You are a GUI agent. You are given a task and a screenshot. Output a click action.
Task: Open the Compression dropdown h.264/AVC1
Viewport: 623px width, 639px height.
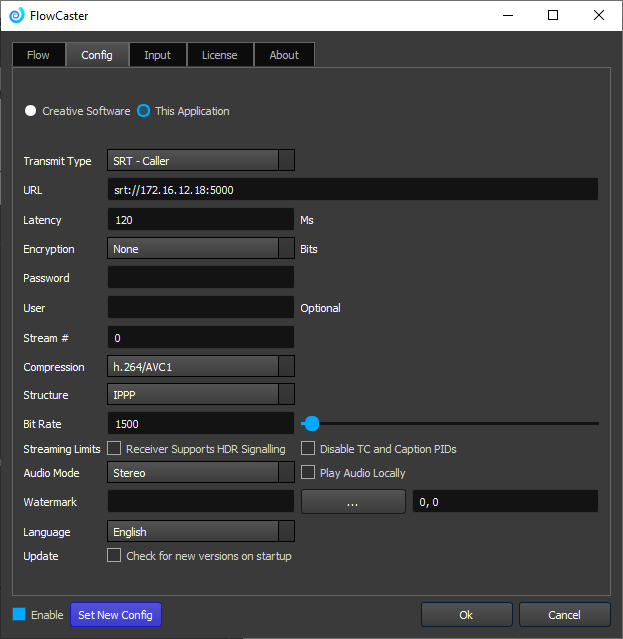coord(201,366)
